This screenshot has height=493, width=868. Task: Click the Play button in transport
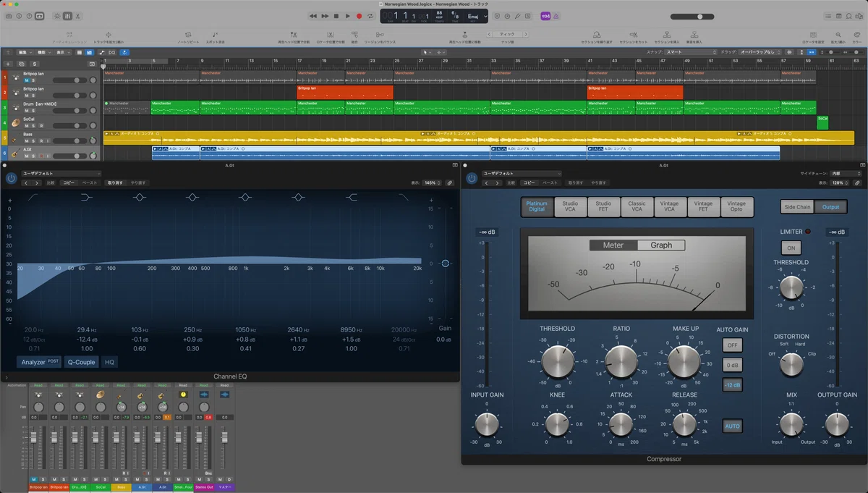click(348, 15)
